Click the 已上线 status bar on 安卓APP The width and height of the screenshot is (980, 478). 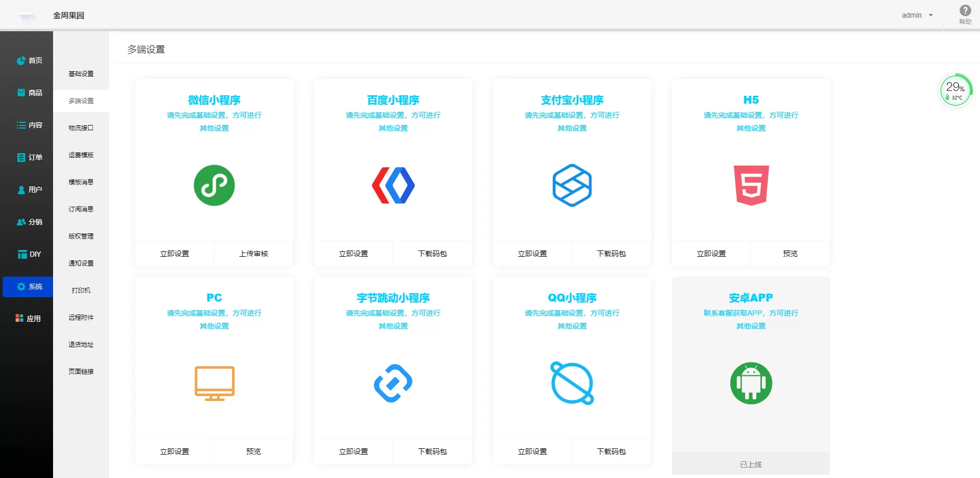click(751, 464)
